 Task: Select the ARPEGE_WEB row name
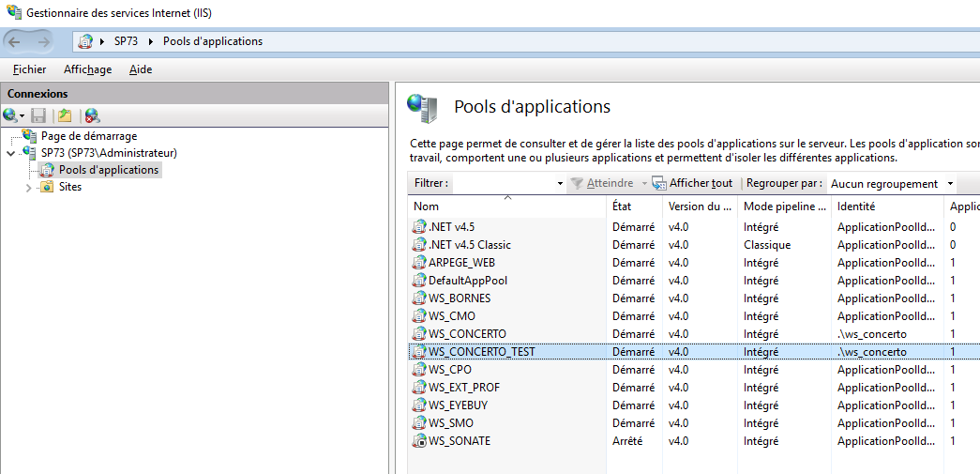[462, 263]
